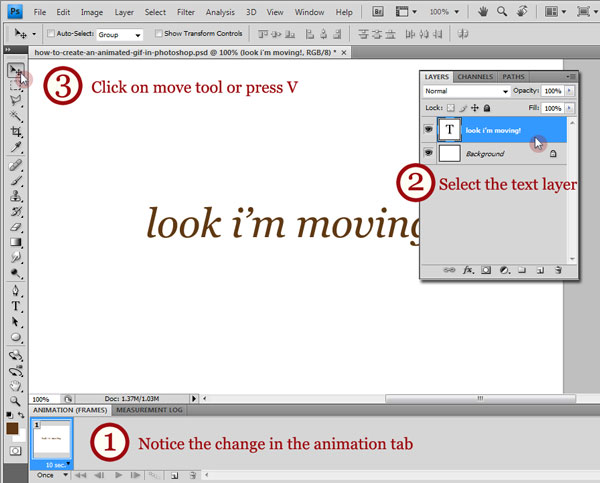Enable the Auto-Select checkbox
This screenshot has height=483, width=600.
click(x=50, y=34)
